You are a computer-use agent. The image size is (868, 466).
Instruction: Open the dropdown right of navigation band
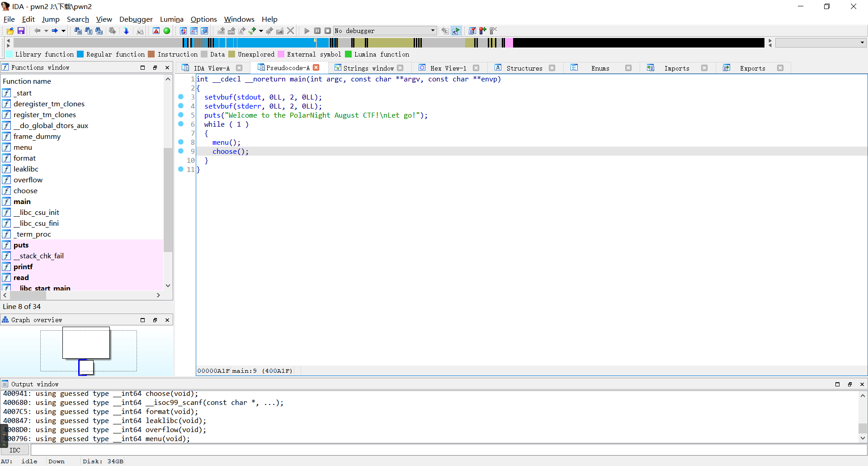coord(862,43)
